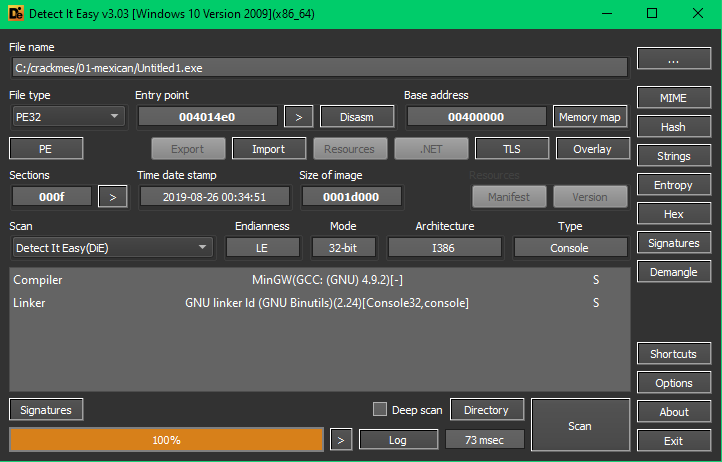Click the time date stamp field
The width and height of the screenshot is (722, 462).
[215, 197]
